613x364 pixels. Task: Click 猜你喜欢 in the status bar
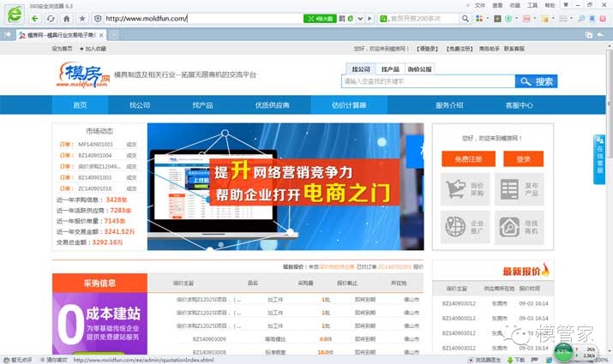(x=53, y=360)
